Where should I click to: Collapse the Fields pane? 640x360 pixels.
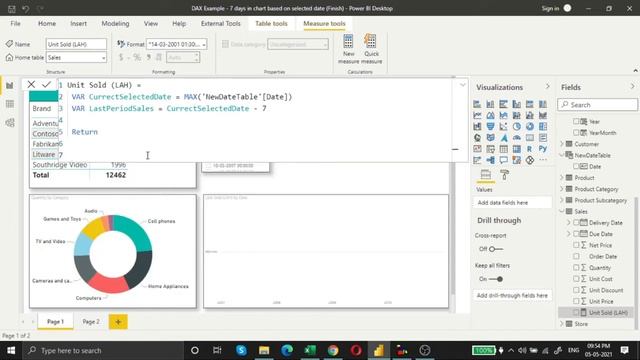tap(632, 87)
